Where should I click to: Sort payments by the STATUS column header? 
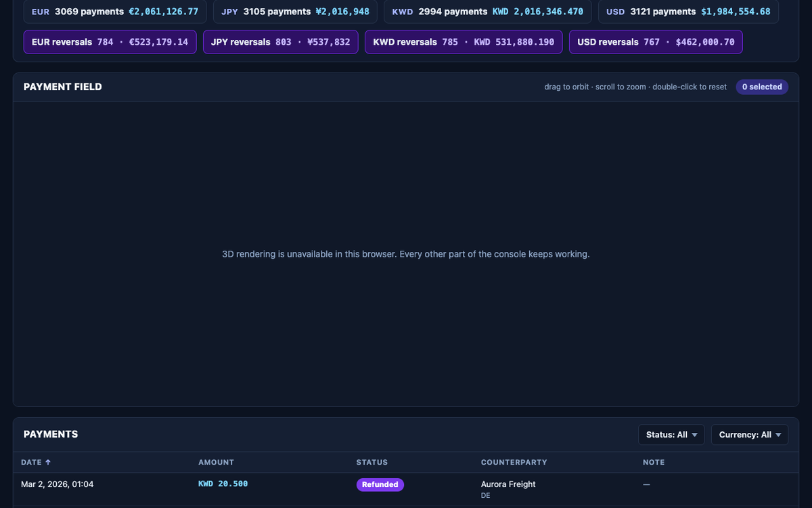tap(372, 463)
